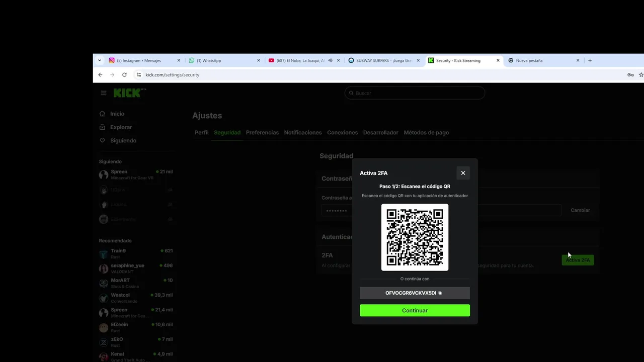Open Kenai recommended channel
Image resolution: width=644 pixels, height=362 pixels.
(x=136, y=356)
